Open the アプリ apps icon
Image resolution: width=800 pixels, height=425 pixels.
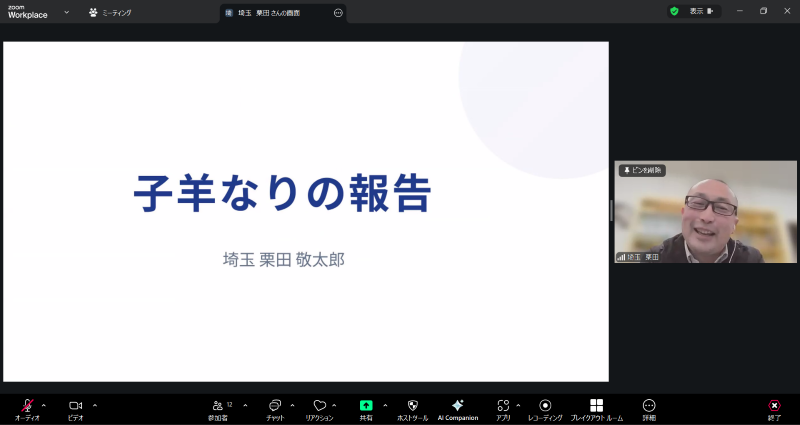coord(503,406)
